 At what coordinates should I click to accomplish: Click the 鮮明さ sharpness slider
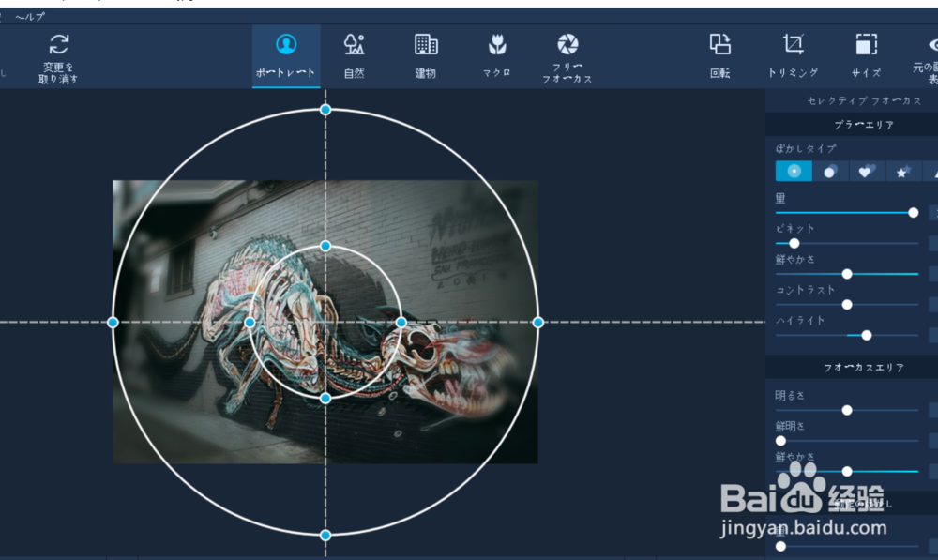[x=847, y=441]
